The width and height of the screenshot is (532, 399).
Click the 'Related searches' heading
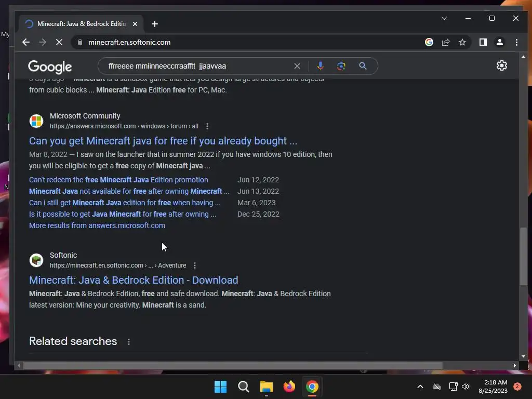[73, 341]
